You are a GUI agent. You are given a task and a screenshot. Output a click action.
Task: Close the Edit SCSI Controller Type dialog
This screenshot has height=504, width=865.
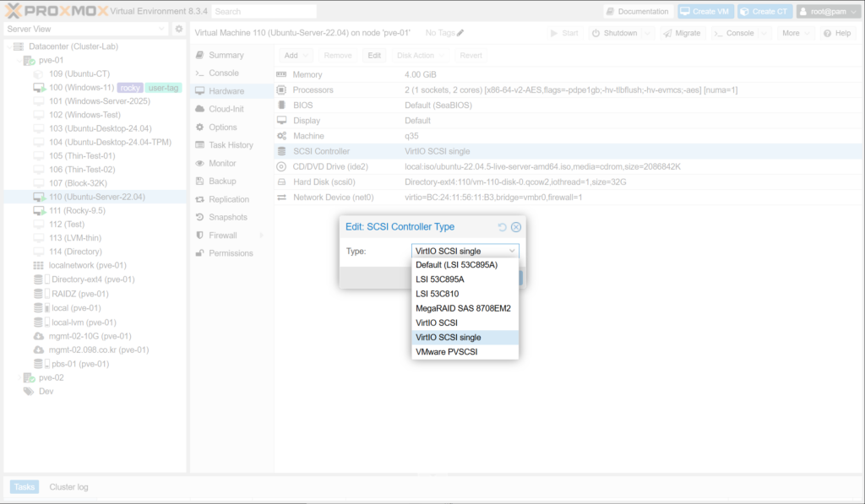click(x=516, y=227)
